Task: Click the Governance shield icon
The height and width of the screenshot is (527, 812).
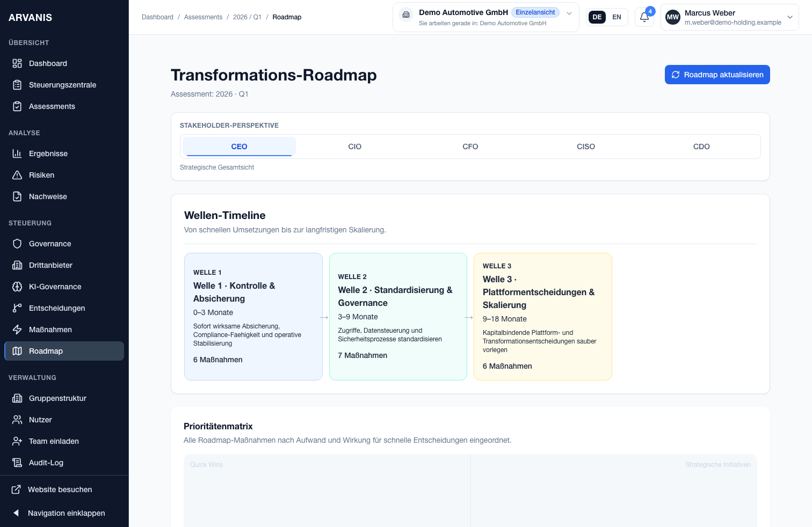Action: click(17, 244)
